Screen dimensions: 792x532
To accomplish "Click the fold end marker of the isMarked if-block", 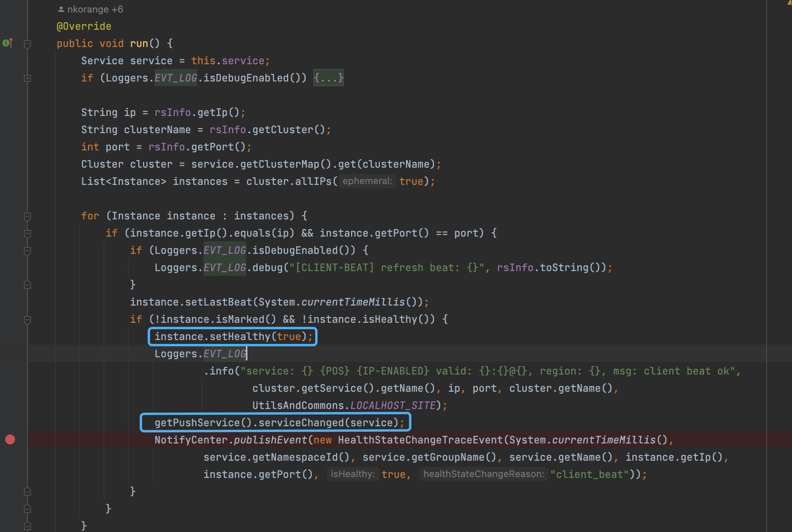I will [x=27, y=491].
